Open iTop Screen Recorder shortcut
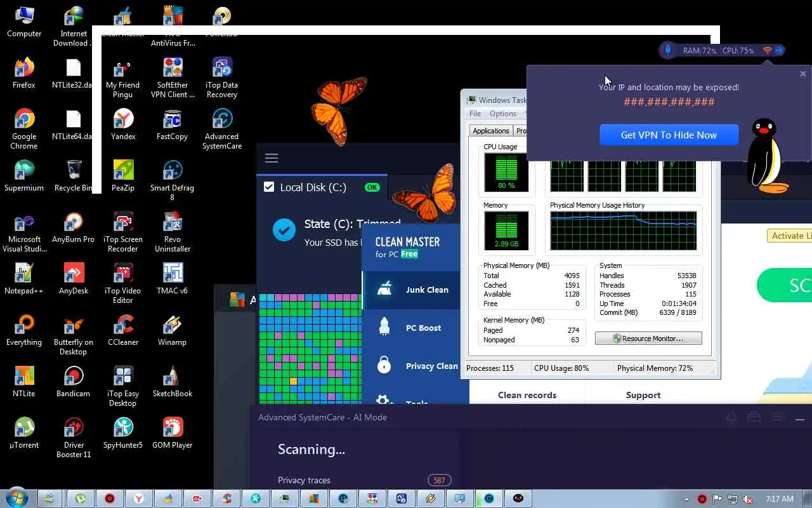 pos(123,232)
